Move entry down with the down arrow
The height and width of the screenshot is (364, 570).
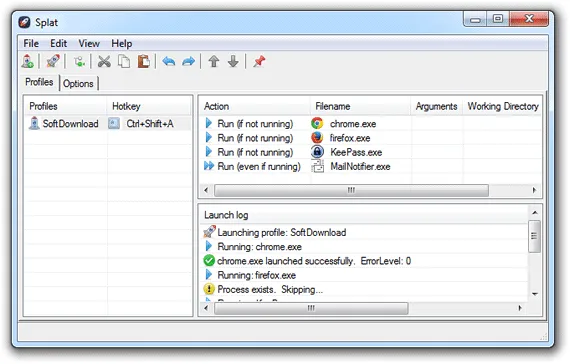pos(233,61)
